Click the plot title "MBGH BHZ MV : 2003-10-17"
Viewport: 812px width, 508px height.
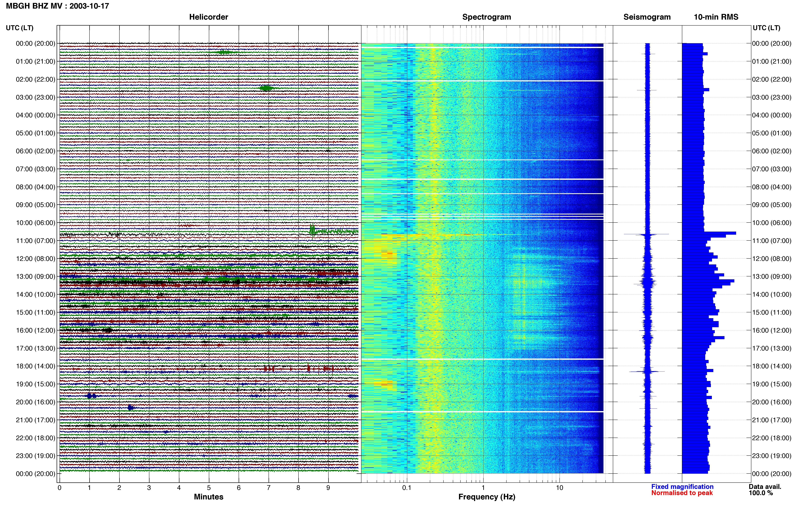57,6
